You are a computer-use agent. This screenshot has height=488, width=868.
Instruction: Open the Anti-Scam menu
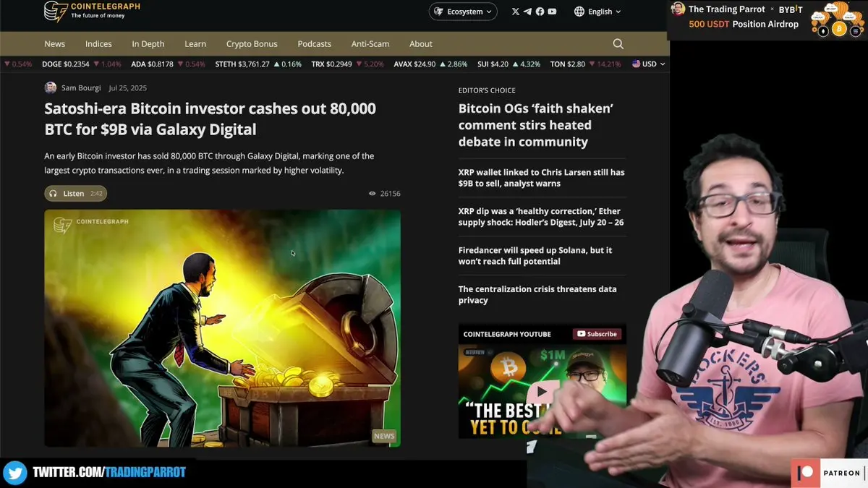370,44
